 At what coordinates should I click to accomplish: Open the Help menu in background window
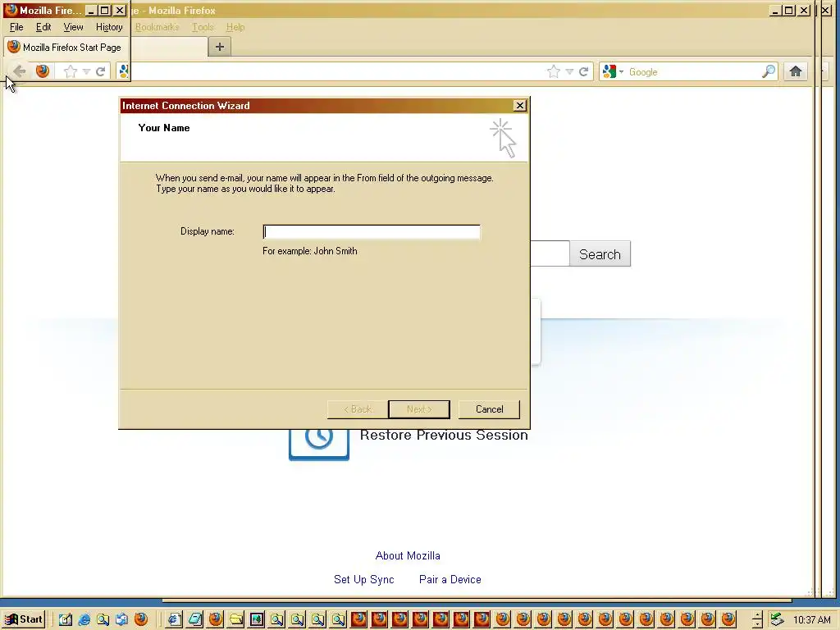235,27
